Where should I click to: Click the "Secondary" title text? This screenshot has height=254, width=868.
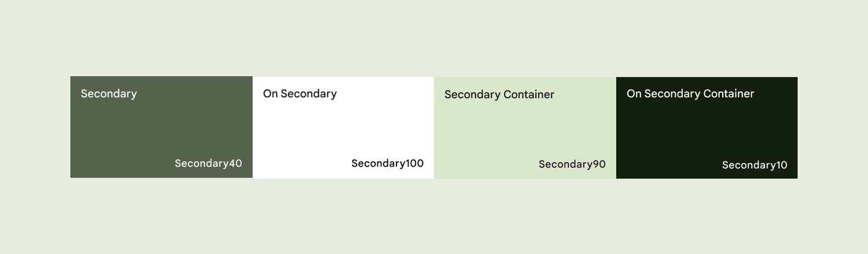(109, 94)
